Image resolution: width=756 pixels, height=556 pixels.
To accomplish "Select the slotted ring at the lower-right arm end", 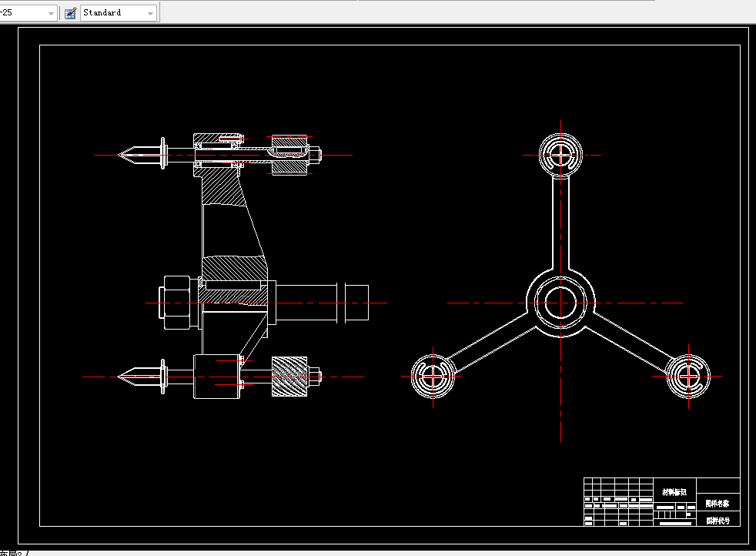I will [x=688, y=376].
